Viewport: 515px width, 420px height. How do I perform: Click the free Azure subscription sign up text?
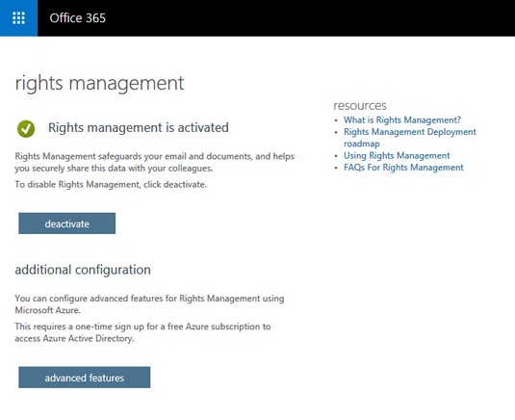(142, 332)
